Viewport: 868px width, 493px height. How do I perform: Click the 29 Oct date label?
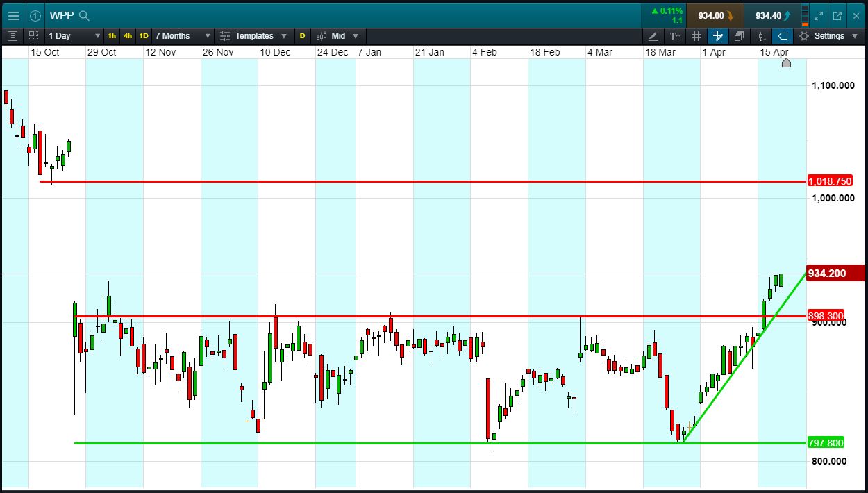pos(102,52)
